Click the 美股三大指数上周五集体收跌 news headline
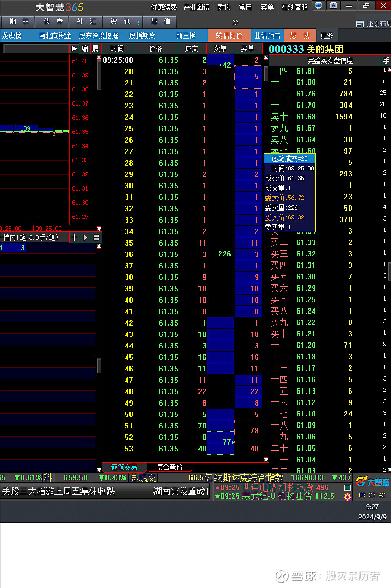391x588 pixels. tap(58, 491)
